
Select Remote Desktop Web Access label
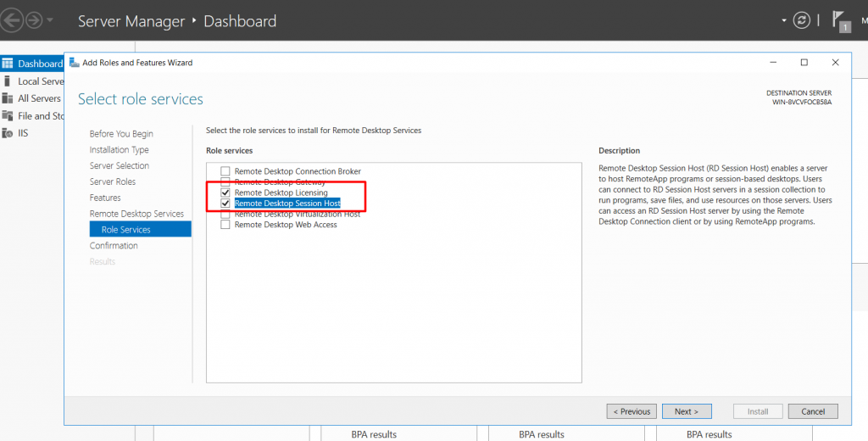[286, 225]
